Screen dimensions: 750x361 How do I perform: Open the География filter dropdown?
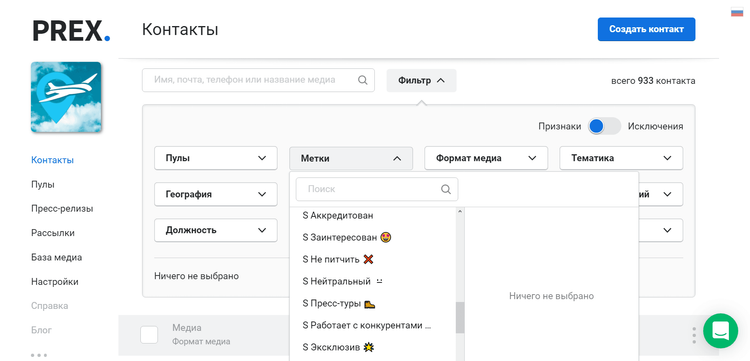216,194
